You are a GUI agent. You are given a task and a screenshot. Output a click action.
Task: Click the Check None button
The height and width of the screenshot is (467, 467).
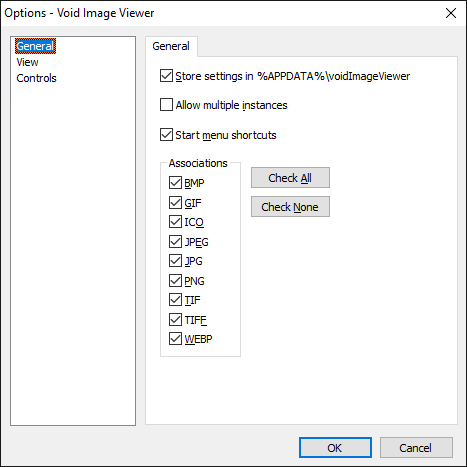(290, 207)
